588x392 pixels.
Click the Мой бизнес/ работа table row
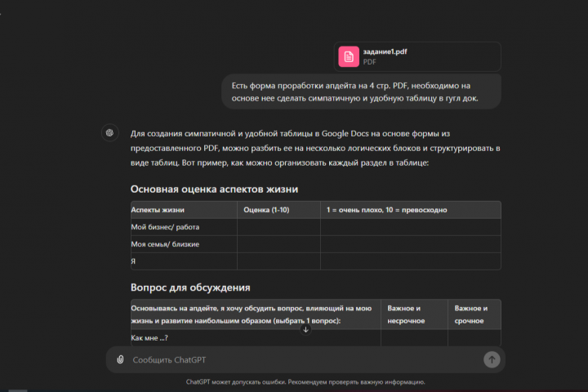click(316, 227)
